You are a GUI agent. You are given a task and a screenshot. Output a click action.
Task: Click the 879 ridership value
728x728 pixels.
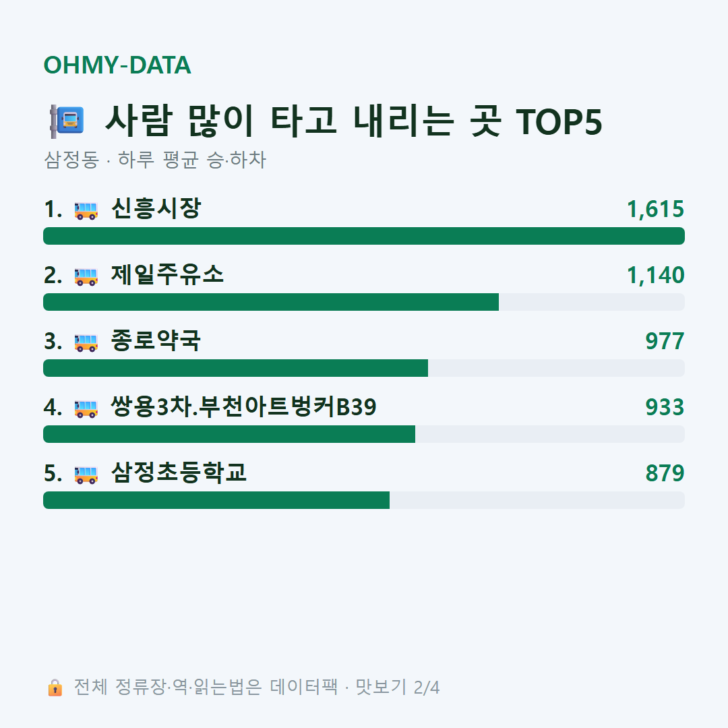pos(665,473)
